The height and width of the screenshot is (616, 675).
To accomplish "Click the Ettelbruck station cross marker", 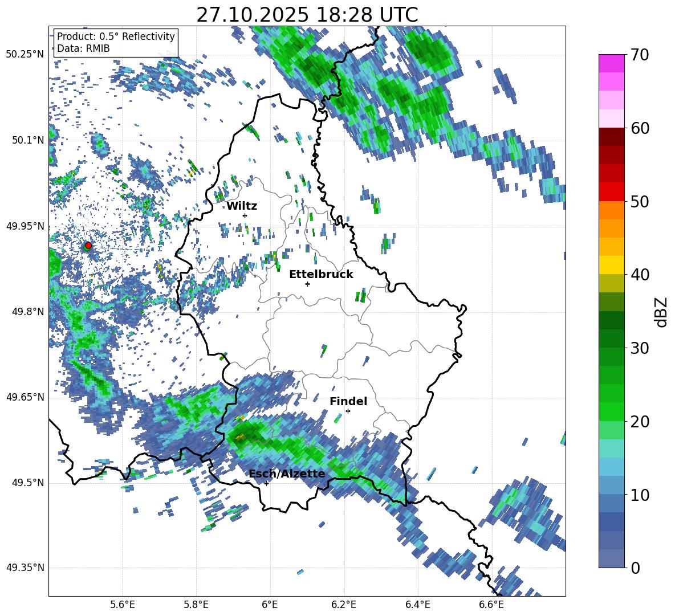I will pos(307,284).
